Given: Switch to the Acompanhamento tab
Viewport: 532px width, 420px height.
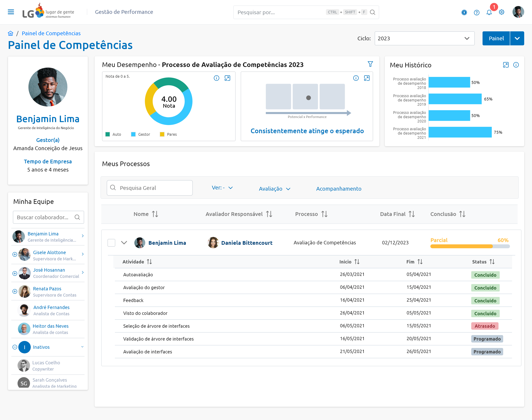Looking at the screenshot, I should tap(339, 189).
